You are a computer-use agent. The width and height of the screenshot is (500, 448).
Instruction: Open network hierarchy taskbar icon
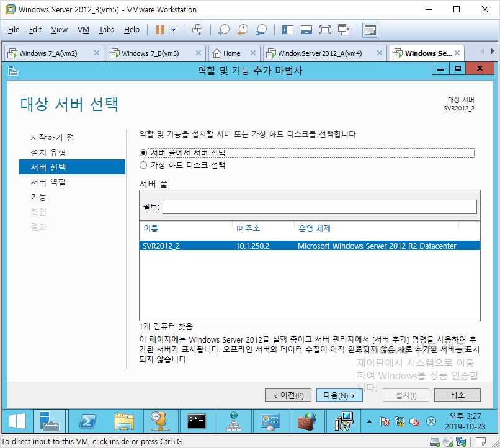(x=233, y=421)
